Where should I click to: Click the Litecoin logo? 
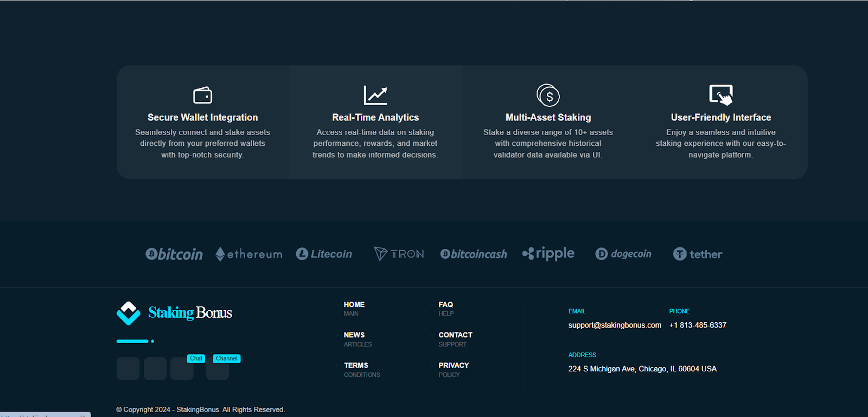pyautogui.click(x=324, y=254)
